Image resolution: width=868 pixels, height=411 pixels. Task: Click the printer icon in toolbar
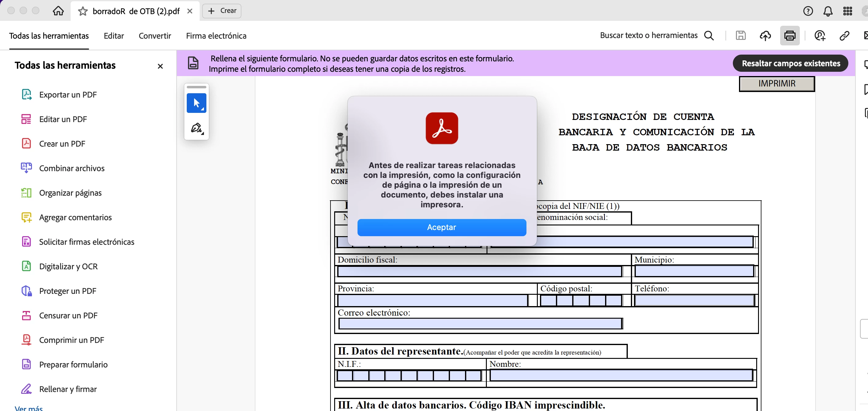tap(789, 35)
